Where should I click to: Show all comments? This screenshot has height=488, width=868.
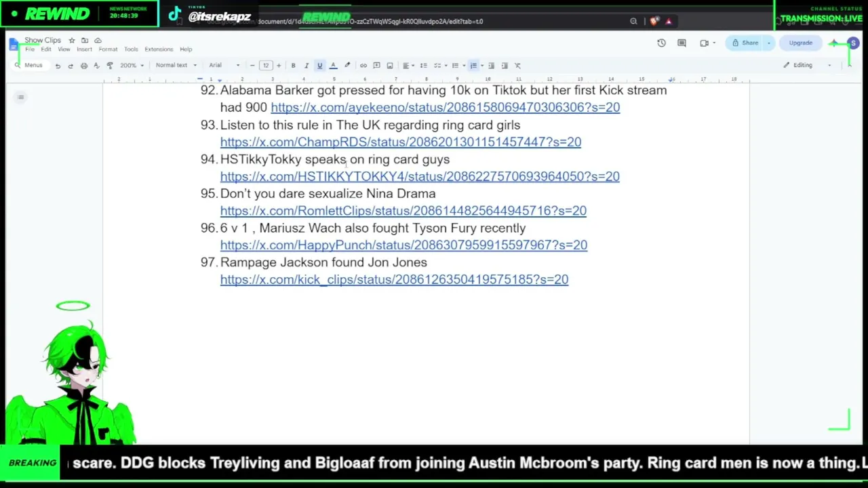[x=682, y=43]
